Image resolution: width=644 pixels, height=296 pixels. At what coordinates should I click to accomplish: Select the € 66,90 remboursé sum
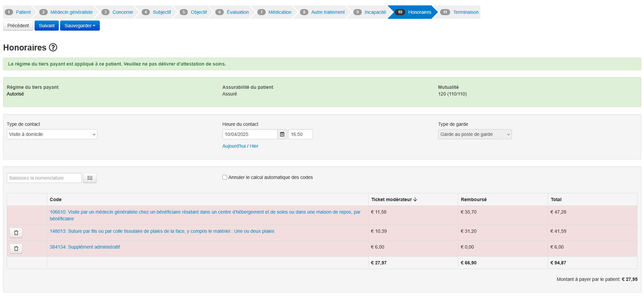469,263
